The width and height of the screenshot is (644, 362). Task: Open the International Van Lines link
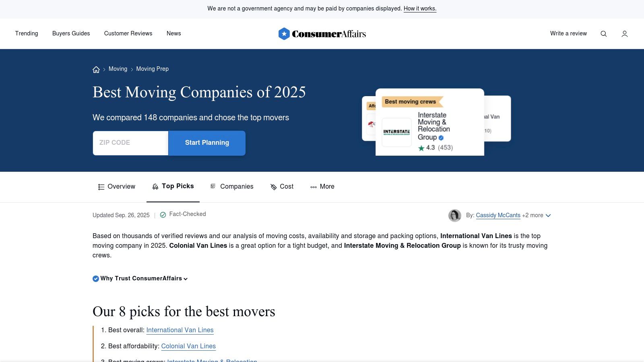tap(180, 330)
